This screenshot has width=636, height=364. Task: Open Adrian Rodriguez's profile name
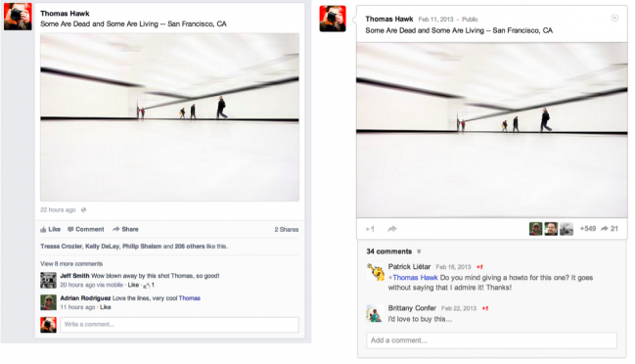[85, 298]
